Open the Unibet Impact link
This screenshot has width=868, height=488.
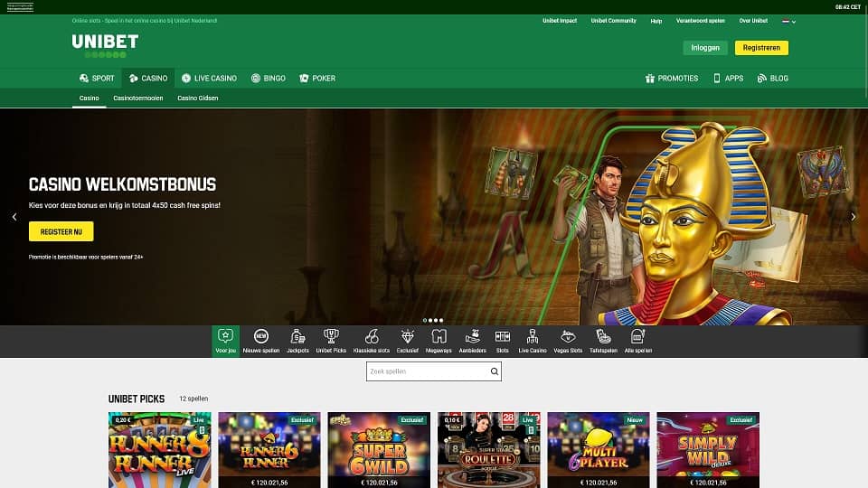click(560, 21)
